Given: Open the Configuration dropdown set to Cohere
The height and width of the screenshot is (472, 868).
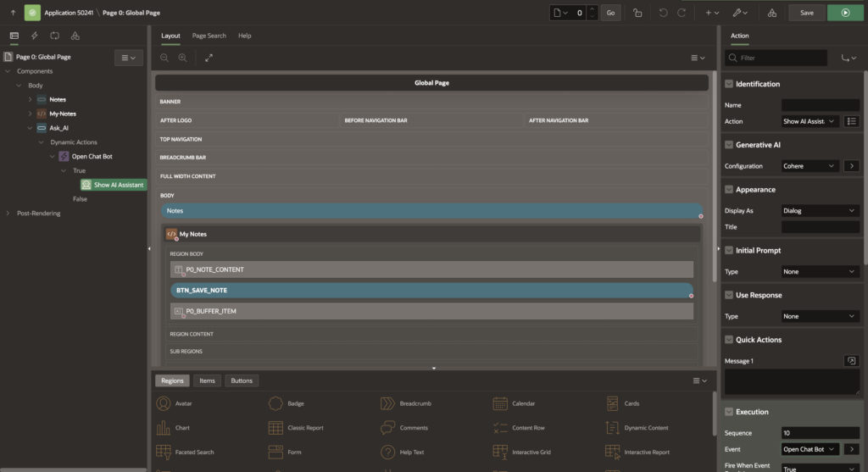Looking at the screenshot, I should [810, 166].
